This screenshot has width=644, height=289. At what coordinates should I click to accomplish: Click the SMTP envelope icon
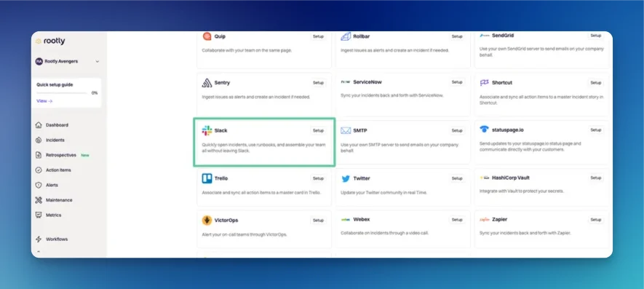pyautogui.click(x=346, y=131)
